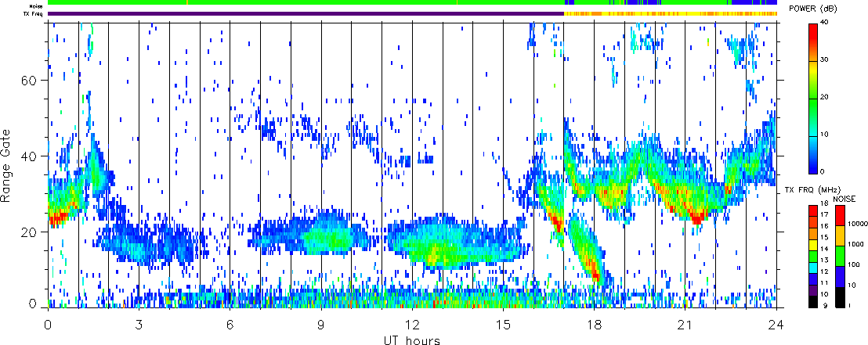Click the 16 label on the TX frequency legend

[x=824, y=225]
